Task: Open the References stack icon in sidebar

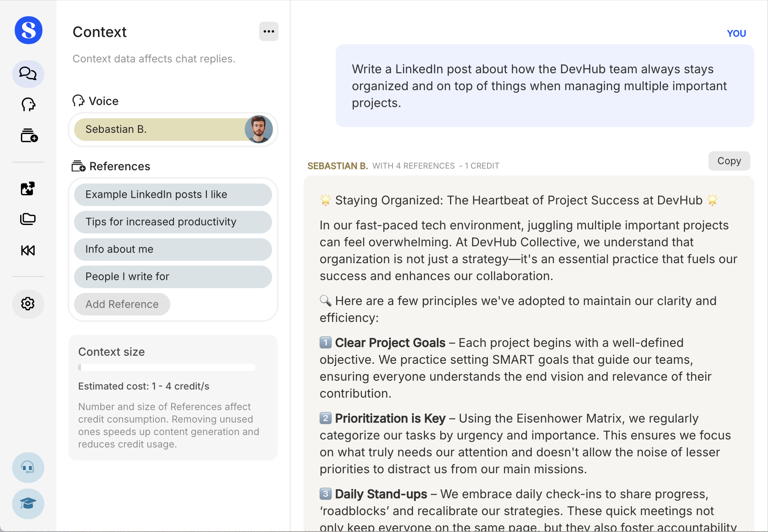Action: (29, 136)
